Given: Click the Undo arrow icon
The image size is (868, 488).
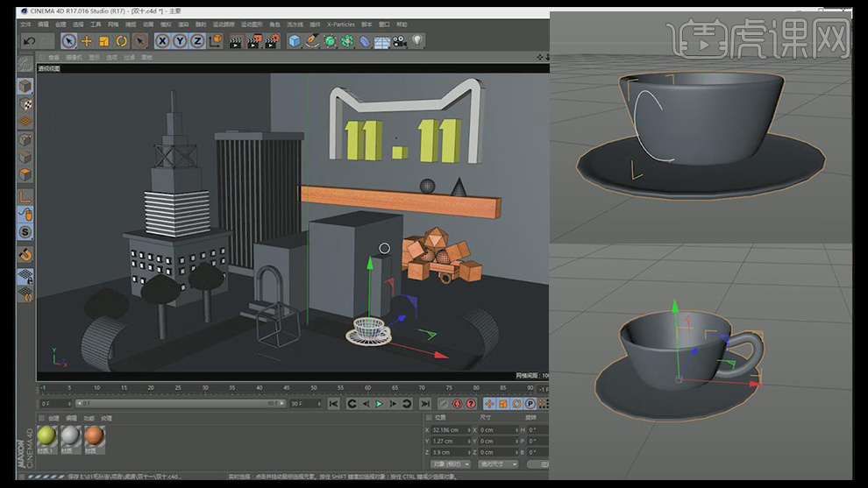Looking at the screenshot, I should [29, 41].
